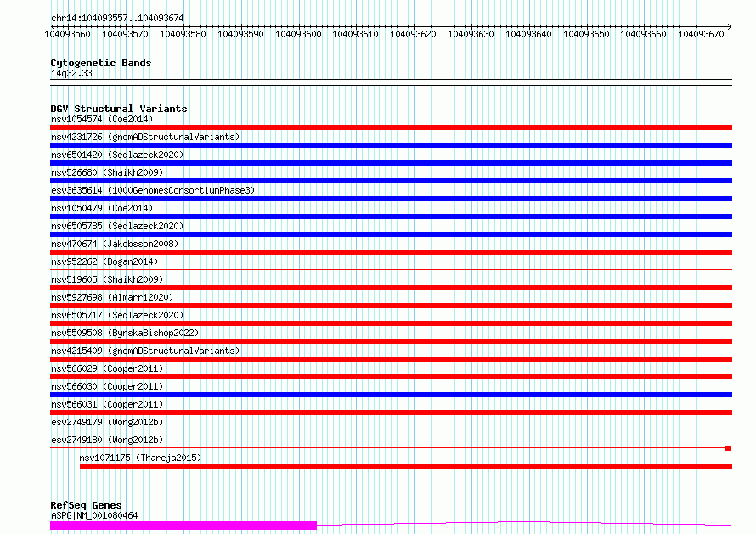Click the red bar under nsv1071175
Screen dimensions: 756x534
click(406, 466)
